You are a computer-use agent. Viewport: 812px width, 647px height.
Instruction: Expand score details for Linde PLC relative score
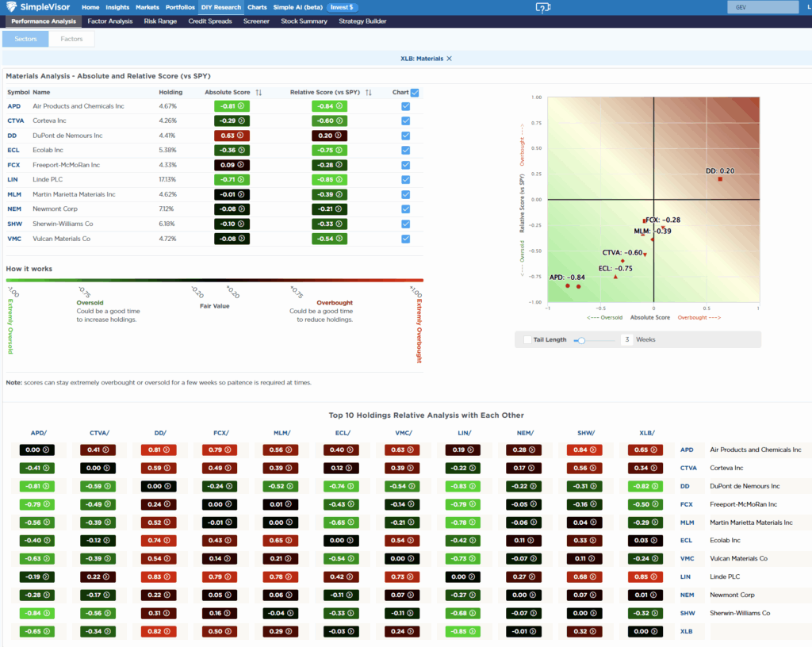(x=338, y=179)
